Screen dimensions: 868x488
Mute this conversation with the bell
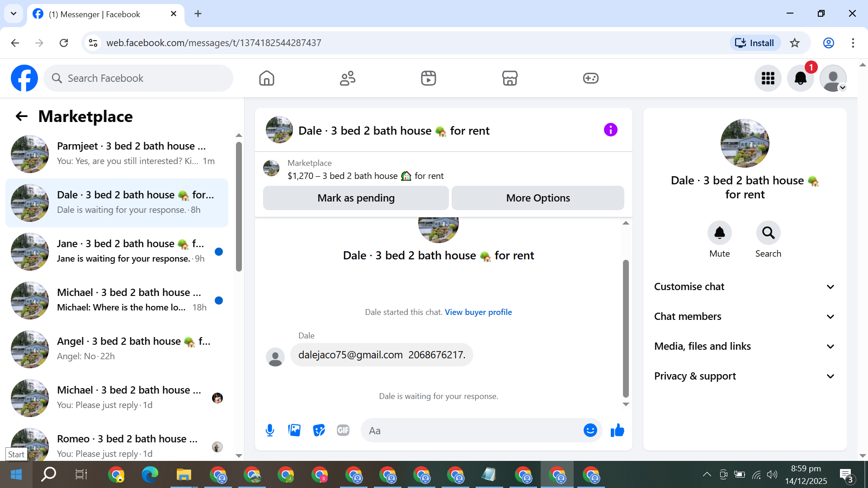(x=719, y=233)
